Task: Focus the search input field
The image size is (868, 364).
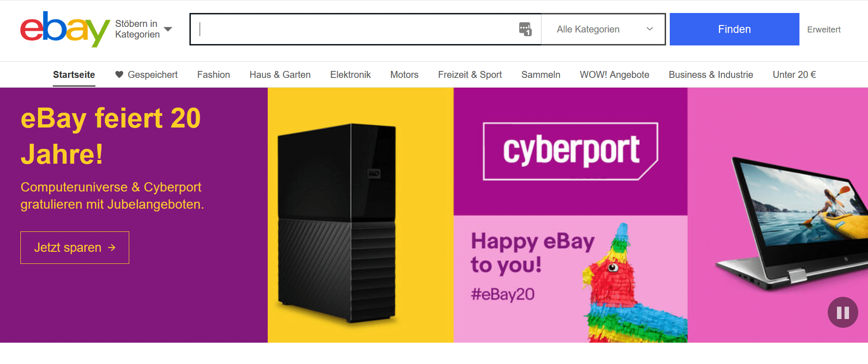Action: (357, 29)
